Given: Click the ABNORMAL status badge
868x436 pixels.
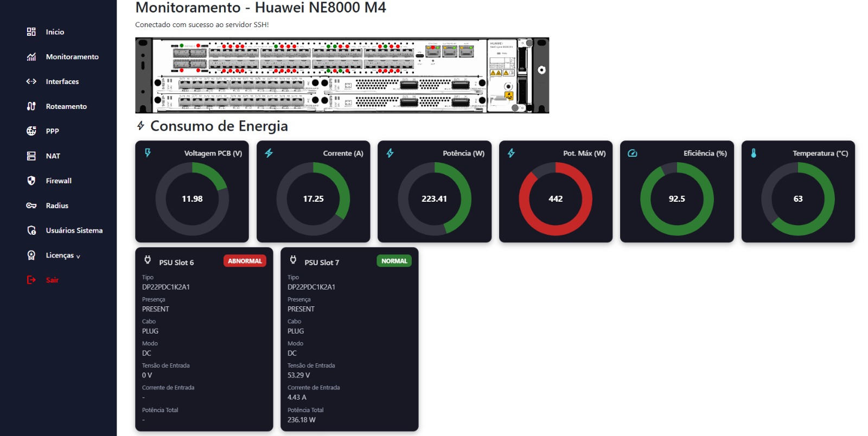Looking at the screenshot, I should point(245,261).
